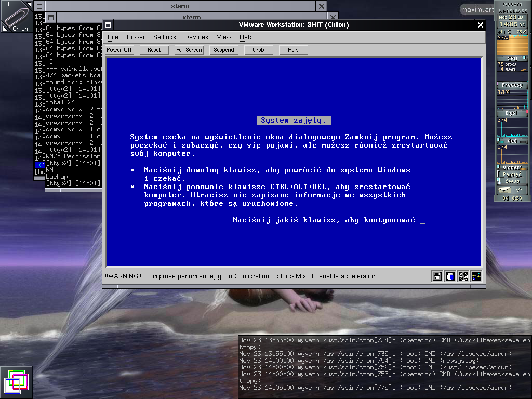Click the xterm window menu icon
532x399 pixels.
[x=39, y=6]
